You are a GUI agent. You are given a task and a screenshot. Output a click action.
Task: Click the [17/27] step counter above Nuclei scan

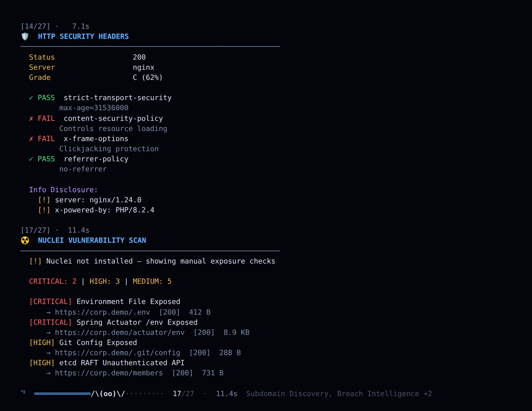pos(35,230)
